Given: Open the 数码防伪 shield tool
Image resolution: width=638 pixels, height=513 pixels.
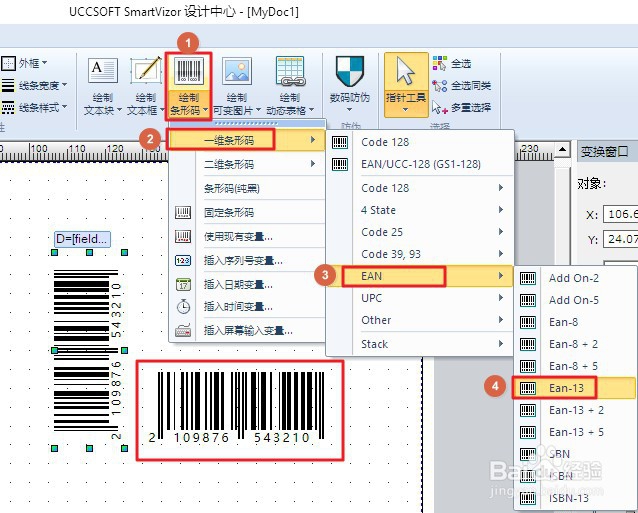Looking at the screenshot, I should (350, 83).
